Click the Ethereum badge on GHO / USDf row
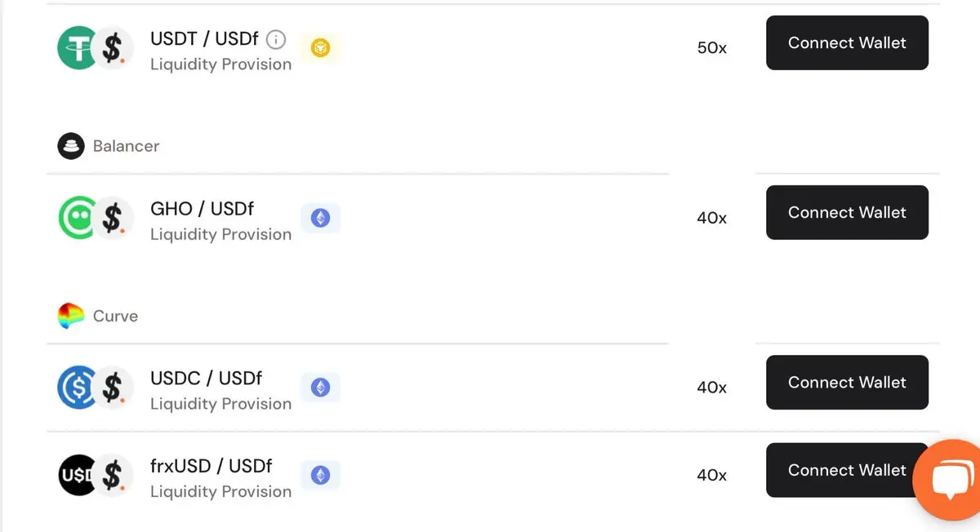This screenshot has width=980, height=532. click(x=320, y=218)
